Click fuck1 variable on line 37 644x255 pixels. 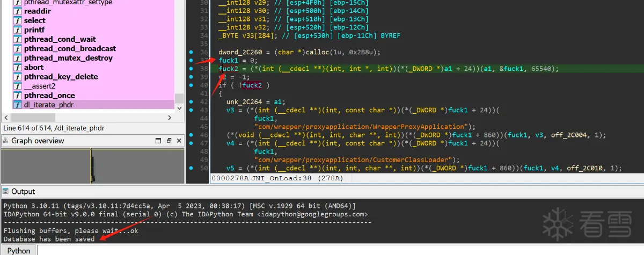(229, 60)
